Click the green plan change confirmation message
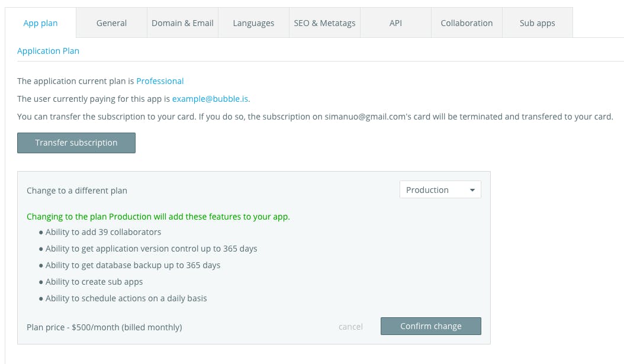Screen dimensions: 624x364 pyautogui.click(x=158, y=217)
